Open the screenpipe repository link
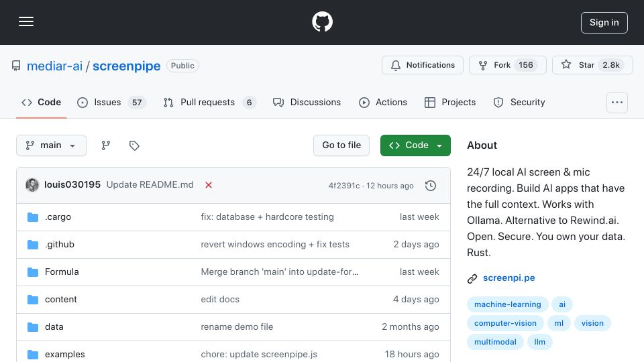 127,66
